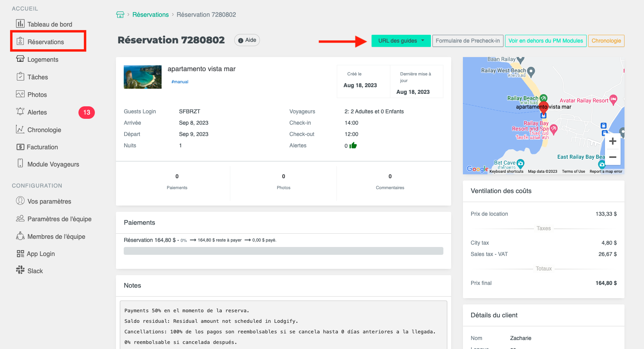The image size is (644, 349).
Task: Click the Prix final 164,80 $ value
Action: pyautogui.click(x=606, y=283)
